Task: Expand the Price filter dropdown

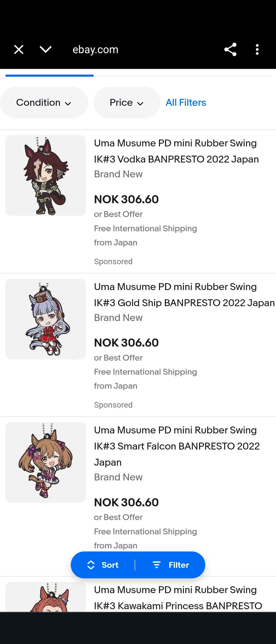Action: tap(126, 103)
